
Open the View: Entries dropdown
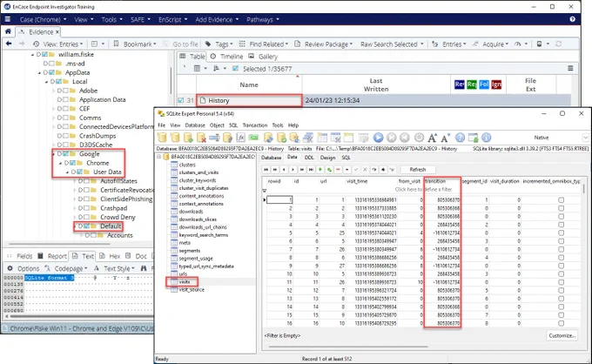pos(63,44)
